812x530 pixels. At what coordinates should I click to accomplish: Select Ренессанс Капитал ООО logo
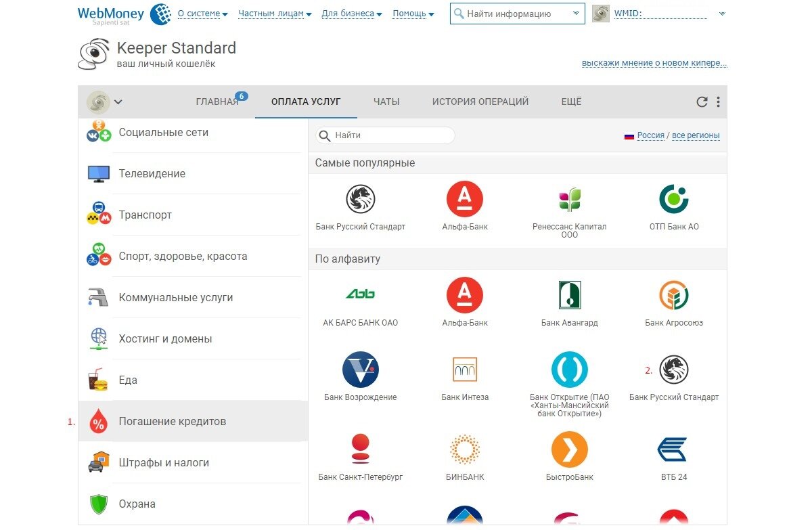click(x=570, y=200)
